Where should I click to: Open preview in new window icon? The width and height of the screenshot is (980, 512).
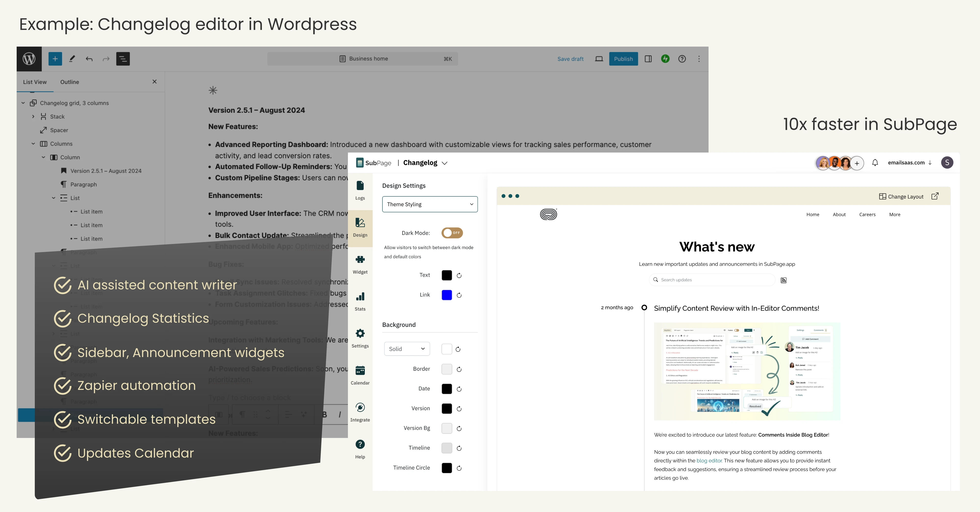click(x=935, y=196)
